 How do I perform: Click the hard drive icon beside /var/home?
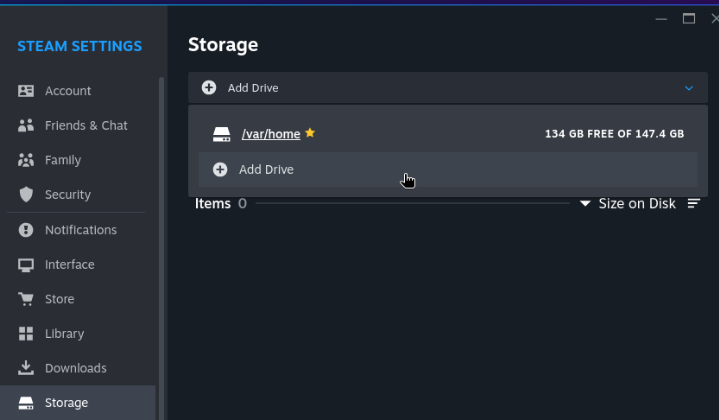222,134
